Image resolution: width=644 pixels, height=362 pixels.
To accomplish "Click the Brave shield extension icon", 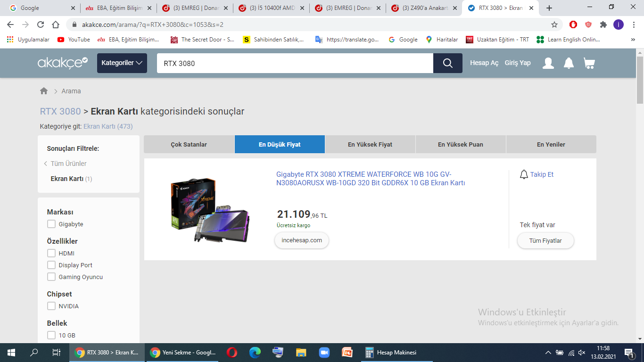I will 588,25.
